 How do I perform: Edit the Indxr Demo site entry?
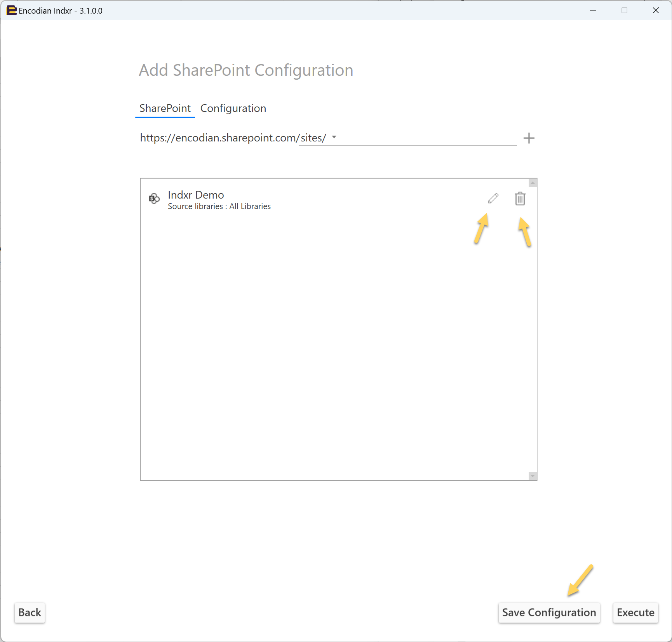coord(493,199)
